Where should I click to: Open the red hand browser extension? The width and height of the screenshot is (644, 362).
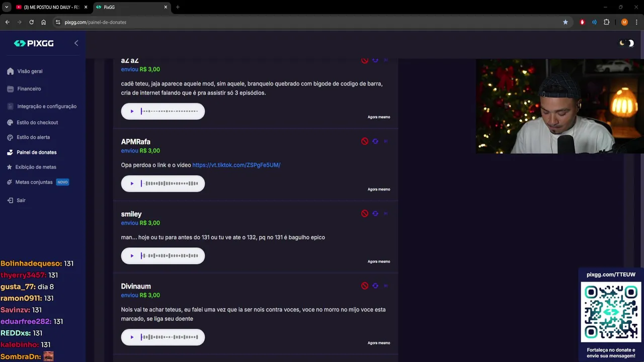(x=582, y=22)
